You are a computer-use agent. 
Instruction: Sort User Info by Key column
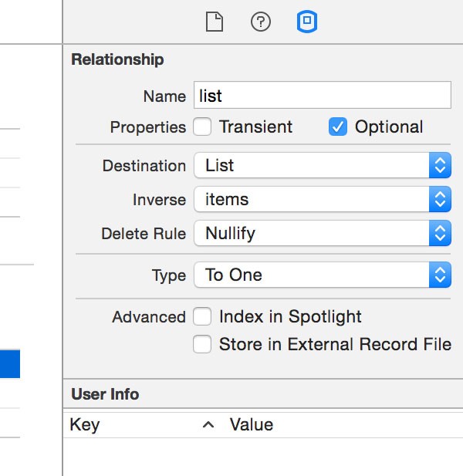coord(143,424)
